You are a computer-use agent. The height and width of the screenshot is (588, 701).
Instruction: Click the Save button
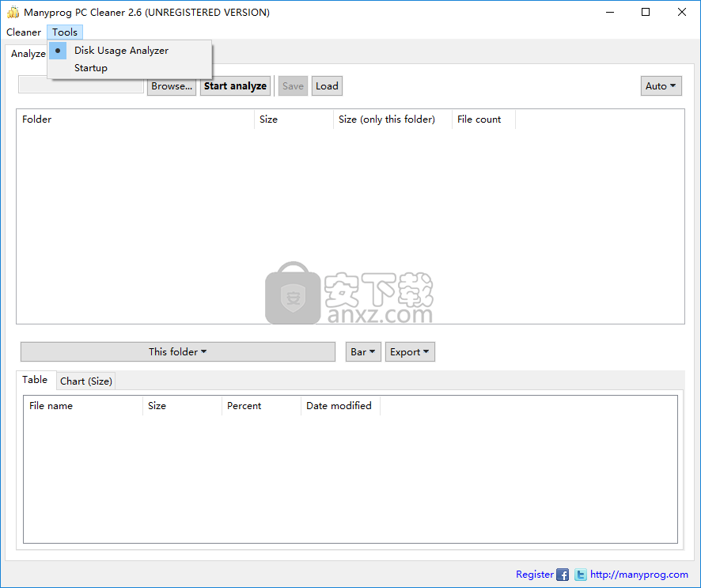[293, 85]
